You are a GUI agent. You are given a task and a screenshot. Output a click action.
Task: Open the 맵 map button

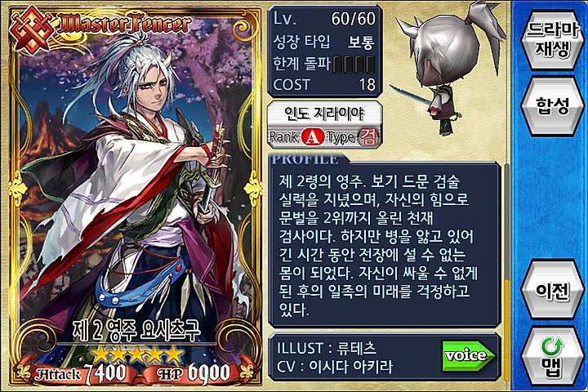coord(552,355)
